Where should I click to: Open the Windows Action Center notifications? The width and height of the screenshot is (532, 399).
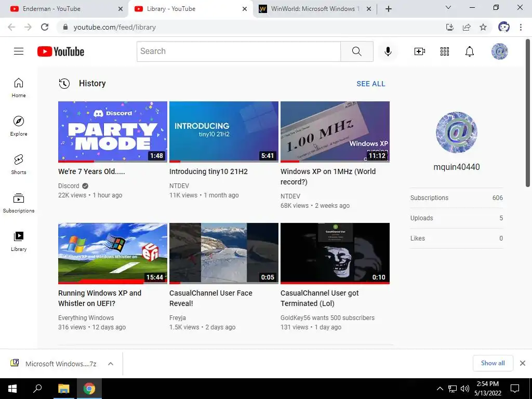[x=515, y=389]
